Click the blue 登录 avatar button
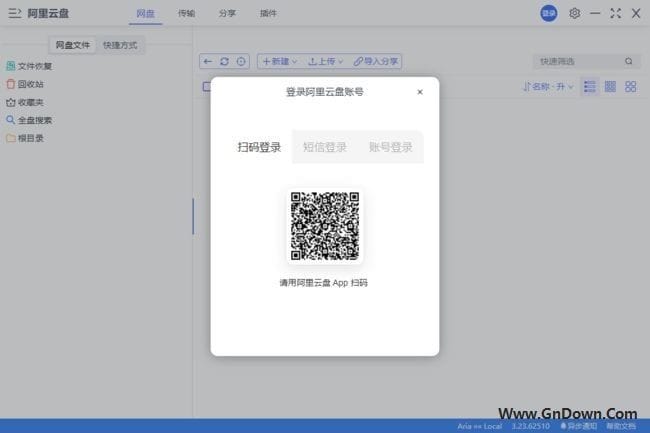650x433 pixels. pos(548,13)
